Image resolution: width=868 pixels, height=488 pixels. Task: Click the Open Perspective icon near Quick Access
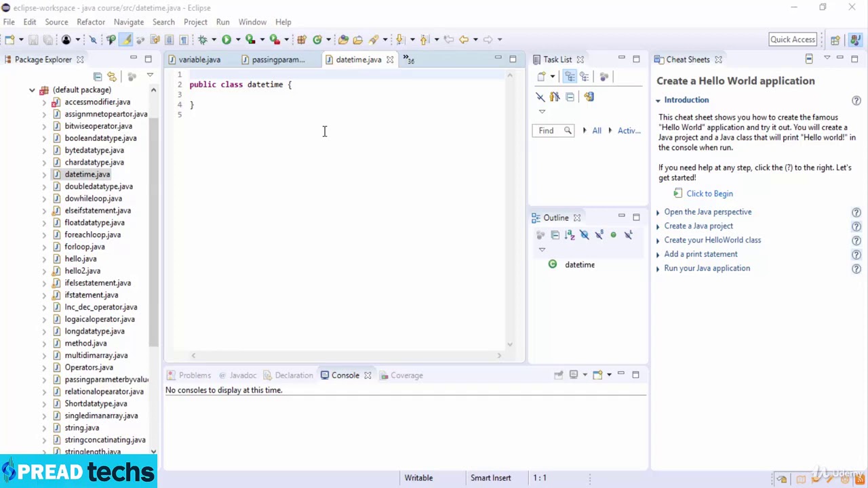(835, 39)
